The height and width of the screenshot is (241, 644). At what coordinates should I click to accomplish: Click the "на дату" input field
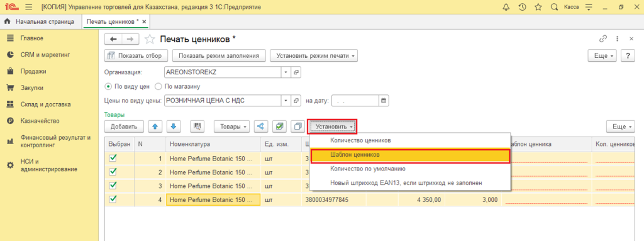coord(355,100)
